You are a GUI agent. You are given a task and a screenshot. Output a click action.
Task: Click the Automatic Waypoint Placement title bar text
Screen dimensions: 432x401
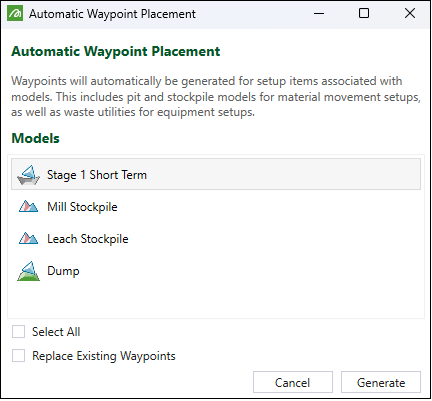112,14
